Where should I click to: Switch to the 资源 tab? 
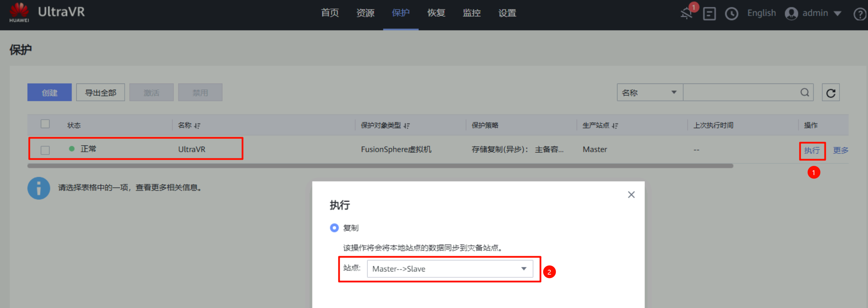365,13
